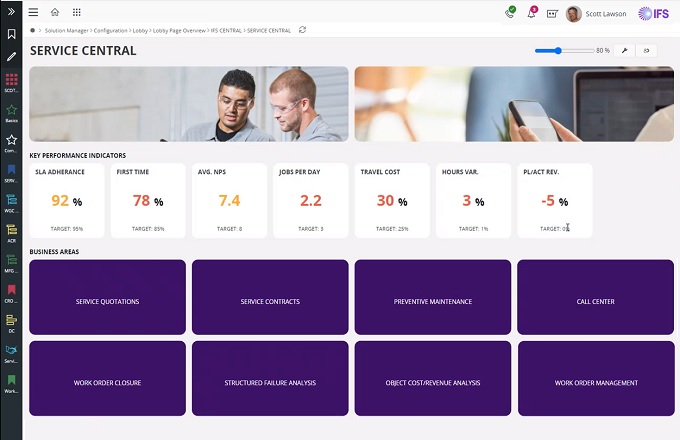Open Preventive Maintenance business area
This screenshot has width=680, height=440.
point(433,297)
